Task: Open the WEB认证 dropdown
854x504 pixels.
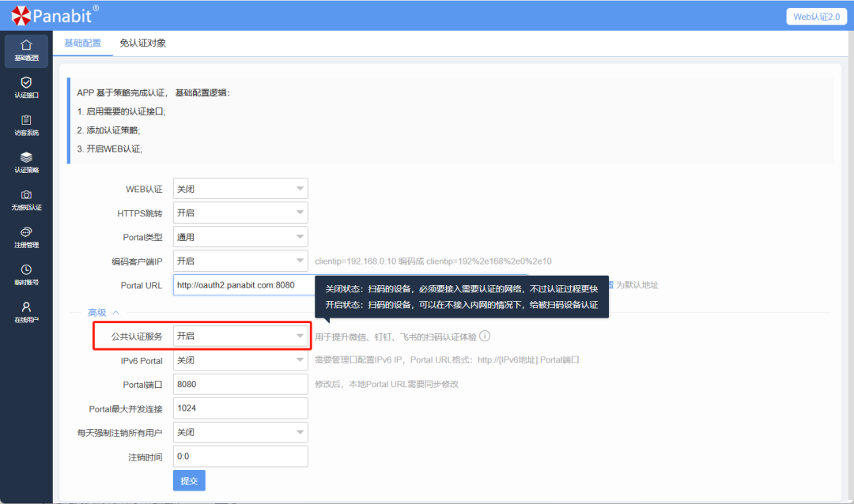Action: (x=240, y=188)
